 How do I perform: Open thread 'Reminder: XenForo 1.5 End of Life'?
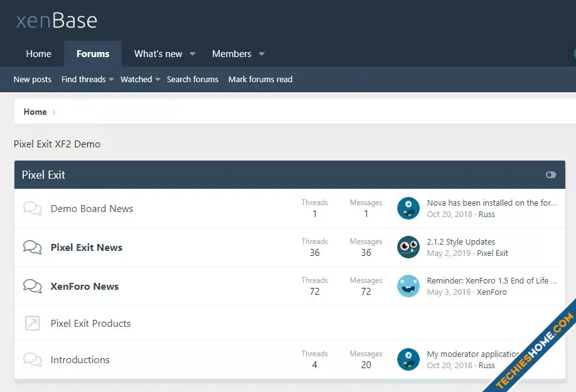pos(491,281)
